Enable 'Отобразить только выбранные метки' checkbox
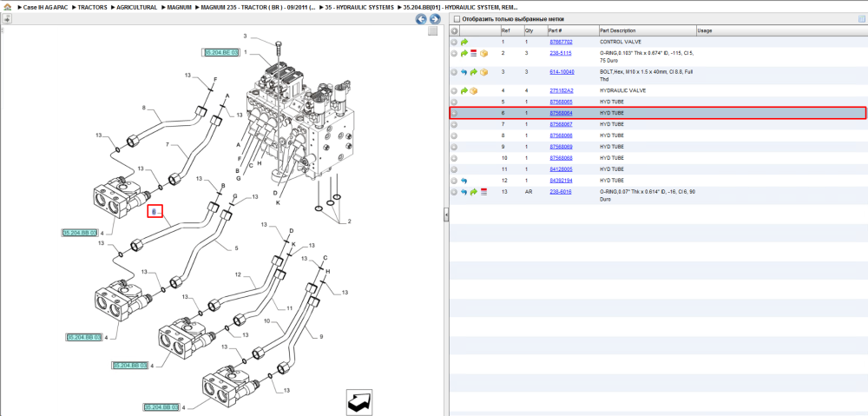The height and width of the screenshot is (416, 868). [x=457, y=19]
